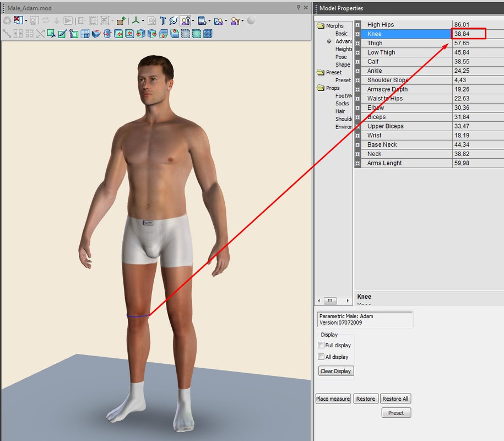Click the tree scrollbar left arrow
Screen dimensions: 504x441
click(x=318, y=301)
